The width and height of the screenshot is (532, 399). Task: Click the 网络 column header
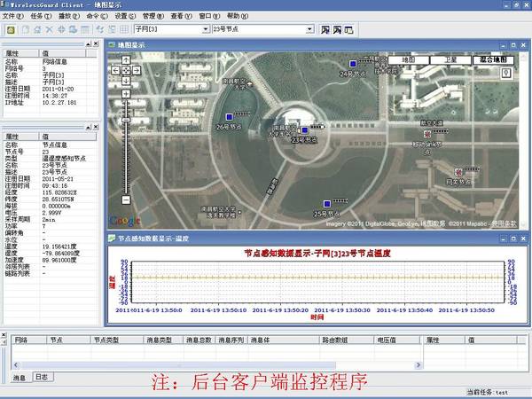pos(29,340)
